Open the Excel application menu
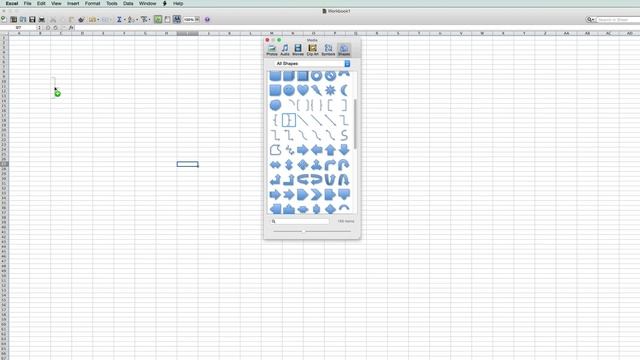Image resolution: width=640 pixels, height=360 pixels. coord(12,3)
